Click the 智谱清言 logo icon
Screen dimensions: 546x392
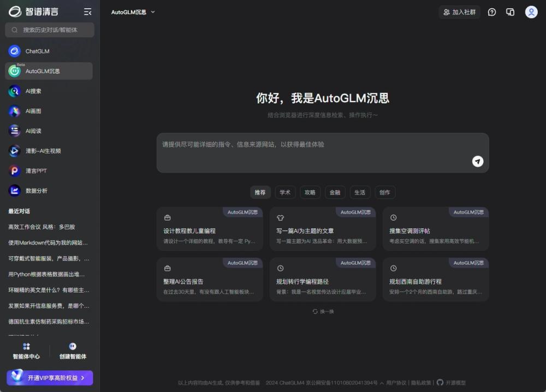point(15,11)
